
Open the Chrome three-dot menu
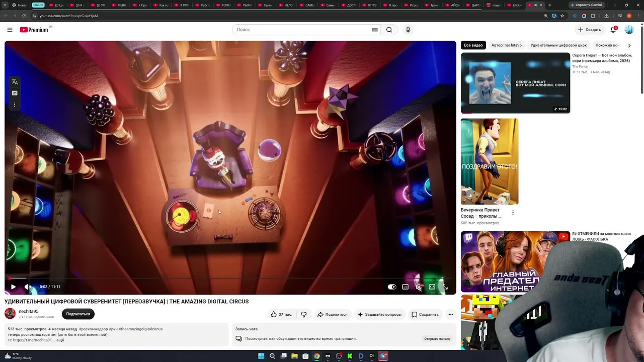click(639, 16)
